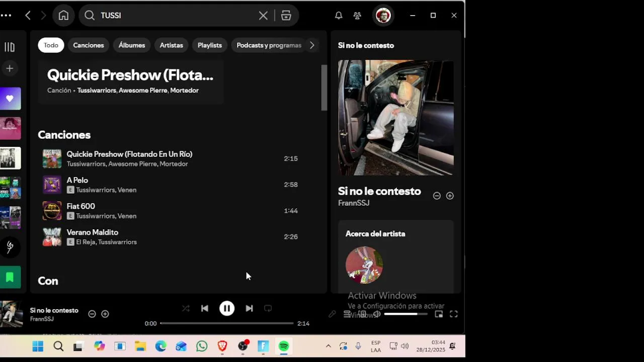The height and width of the screenshot is (362, 644).
Task: Open the play queue icon
Action: pos(347,314)
